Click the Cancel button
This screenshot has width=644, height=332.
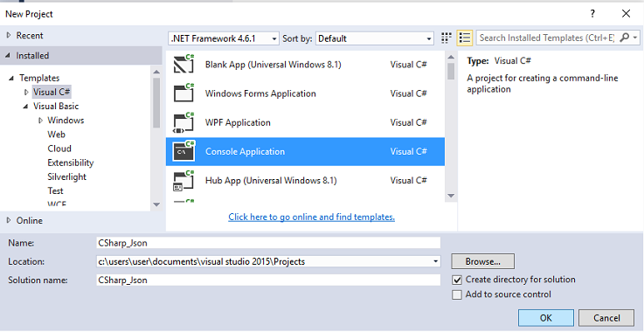click(x=606, y=318)
